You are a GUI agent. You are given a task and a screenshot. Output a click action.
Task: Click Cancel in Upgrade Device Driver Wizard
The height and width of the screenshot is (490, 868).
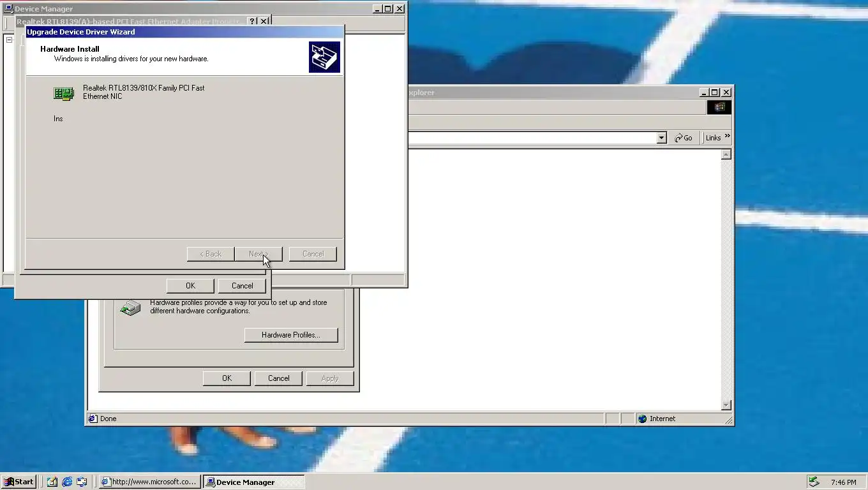point(313,254)
